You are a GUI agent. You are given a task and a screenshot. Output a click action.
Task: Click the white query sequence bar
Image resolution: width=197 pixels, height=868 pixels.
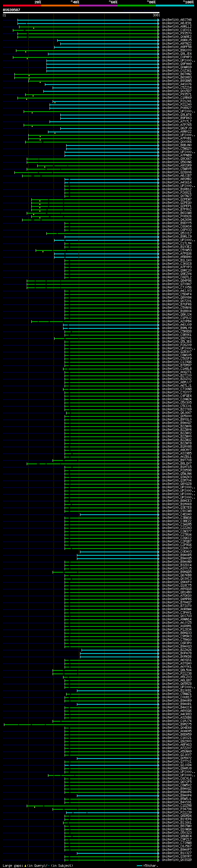81,12
